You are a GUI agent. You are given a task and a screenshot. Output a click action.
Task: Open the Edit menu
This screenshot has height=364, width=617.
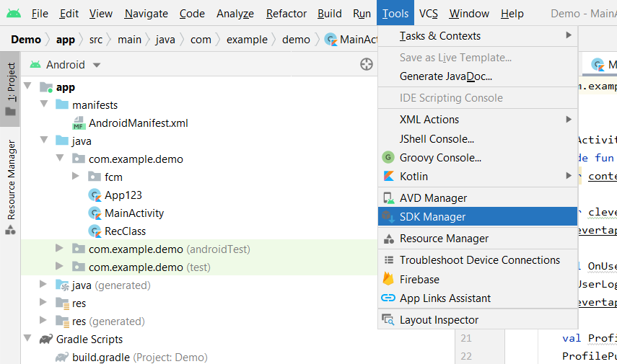(x=69, y=14)
